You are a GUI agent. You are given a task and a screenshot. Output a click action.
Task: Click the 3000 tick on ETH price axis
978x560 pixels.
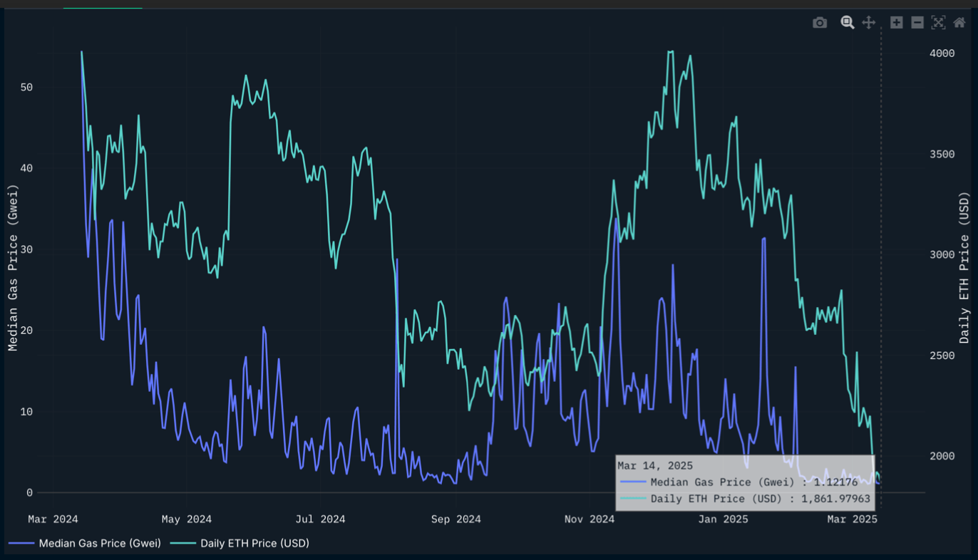[941, 254]
